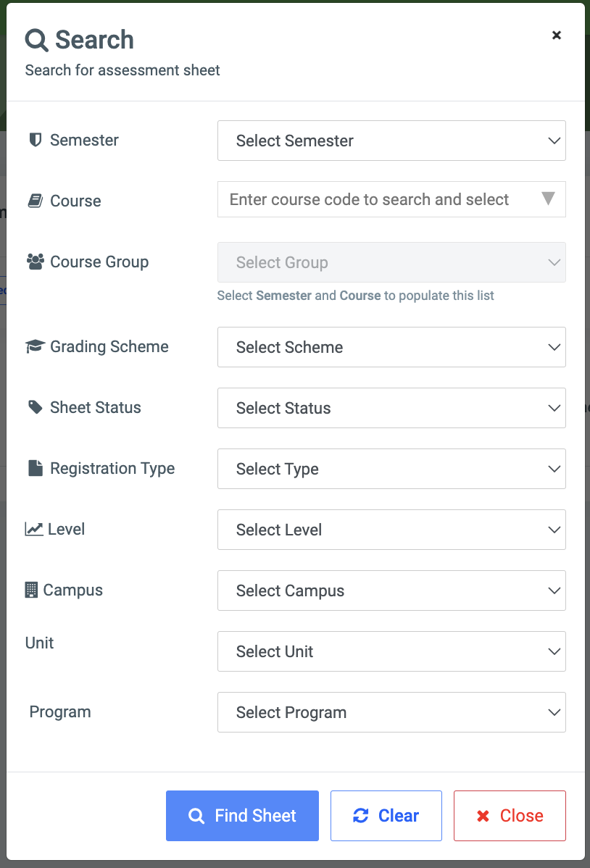
Task: Click the Find Sheet button
Action: coord(242,816)
